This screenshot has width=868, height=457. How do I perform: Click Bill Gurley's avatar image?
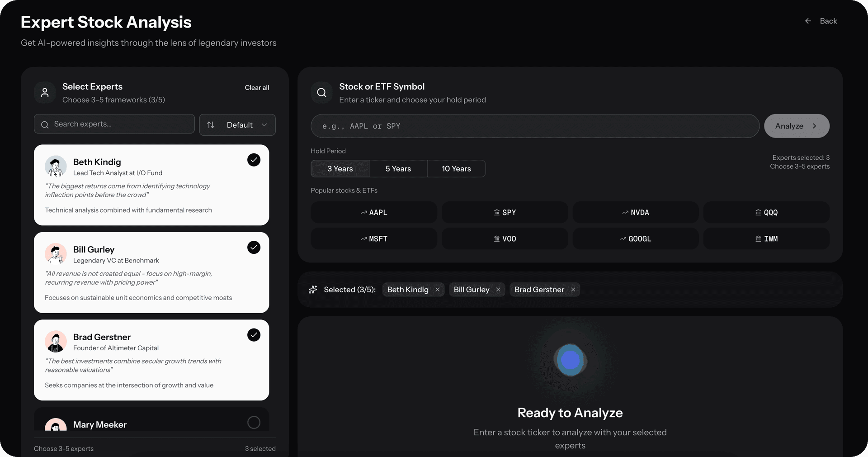click(56, 254)
